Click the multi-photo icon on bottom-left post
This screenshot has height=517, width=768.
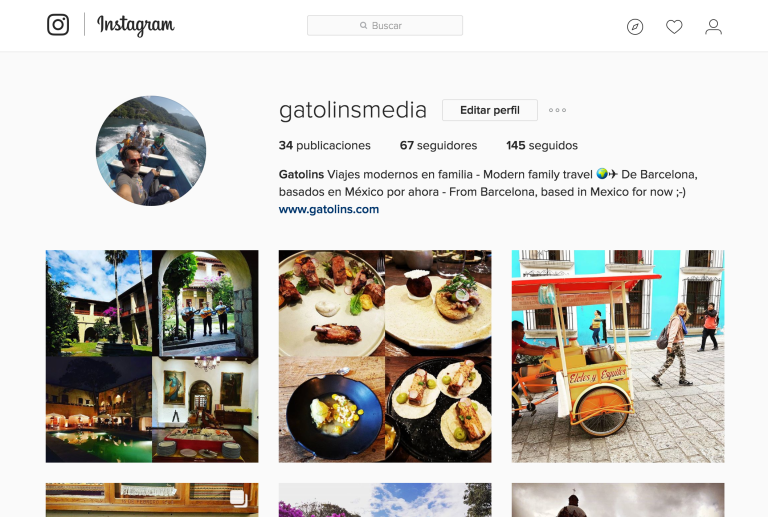(238, 498)
